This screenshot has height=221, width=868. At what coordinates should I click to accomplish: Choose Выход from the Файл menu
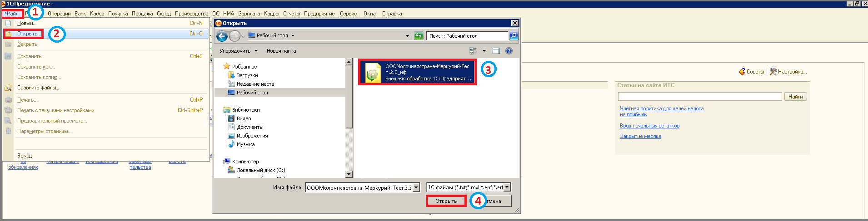tap(106, 156)
